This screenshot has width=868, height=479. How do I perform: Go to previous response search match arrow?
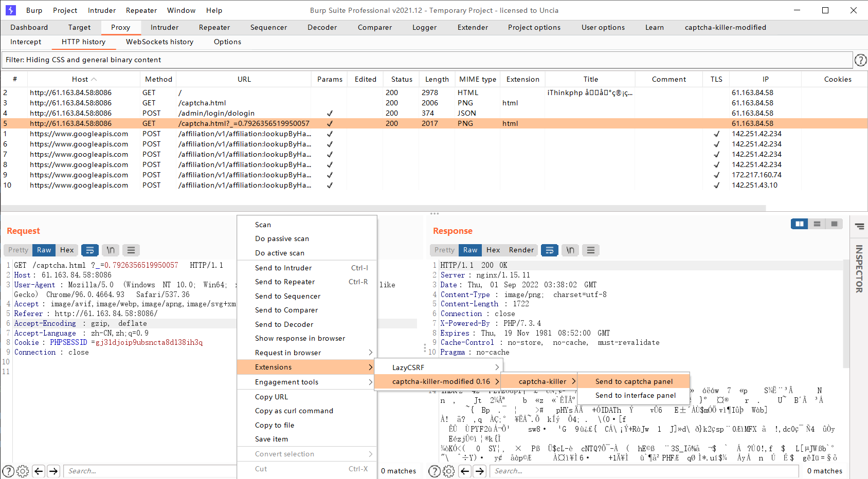click(465, 471)
